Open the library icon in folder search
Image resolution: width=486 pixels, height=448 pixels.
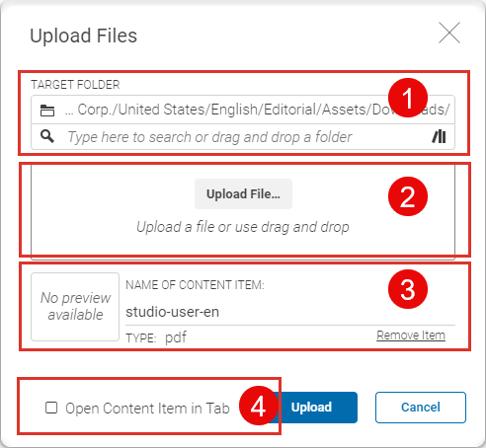(439, 136)
